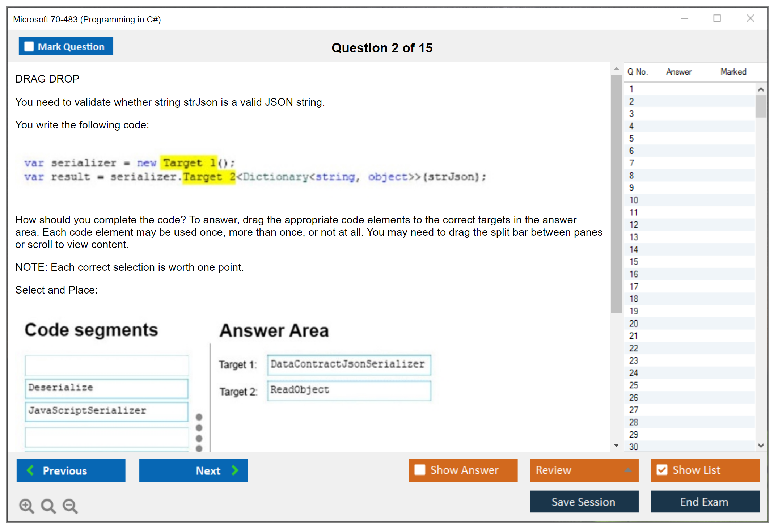Click question pane scroll down arrow
This screenshot has height=532, width=778.
coord(616,445)
